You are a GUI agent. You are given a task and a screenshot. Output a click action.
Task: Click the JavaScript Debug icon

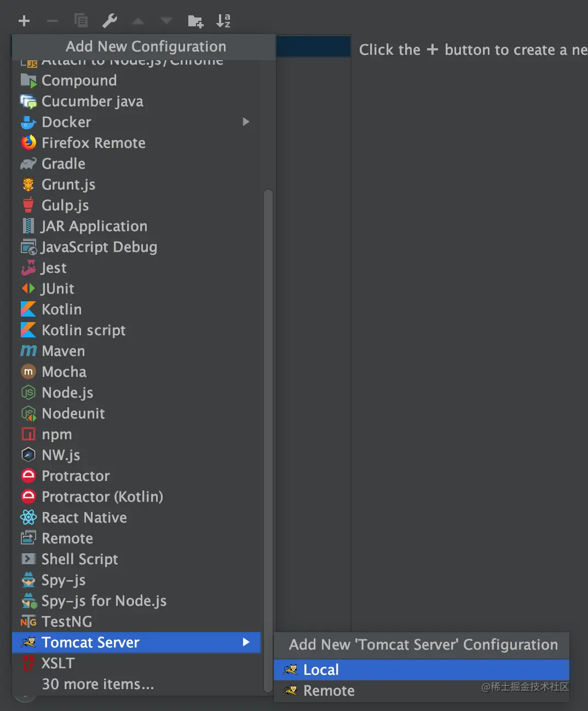[28, 247]
